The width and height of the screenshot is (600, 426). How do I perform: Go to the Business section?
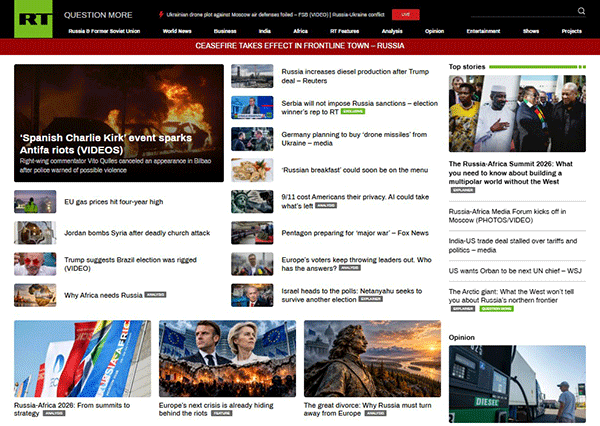225,31
